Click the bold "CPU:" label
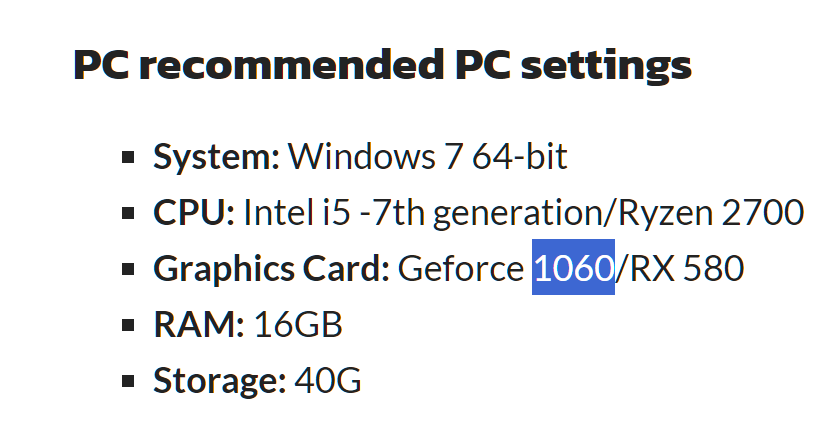 click(194, 213)
